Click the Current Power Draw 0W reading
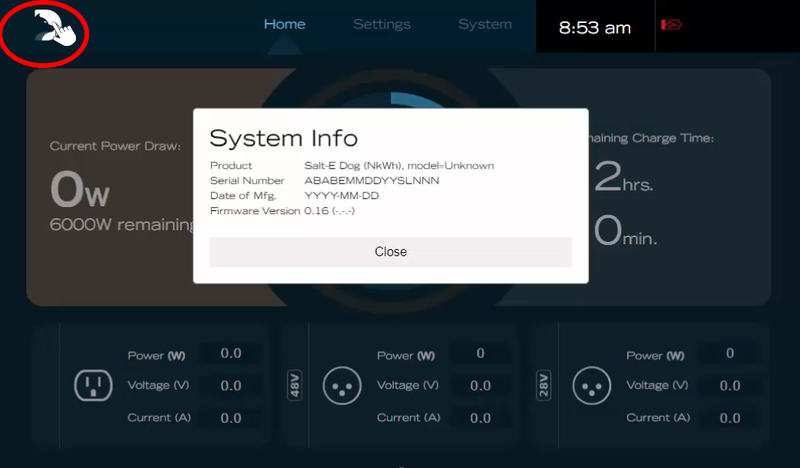800x468 pixels. click(80, 188)
